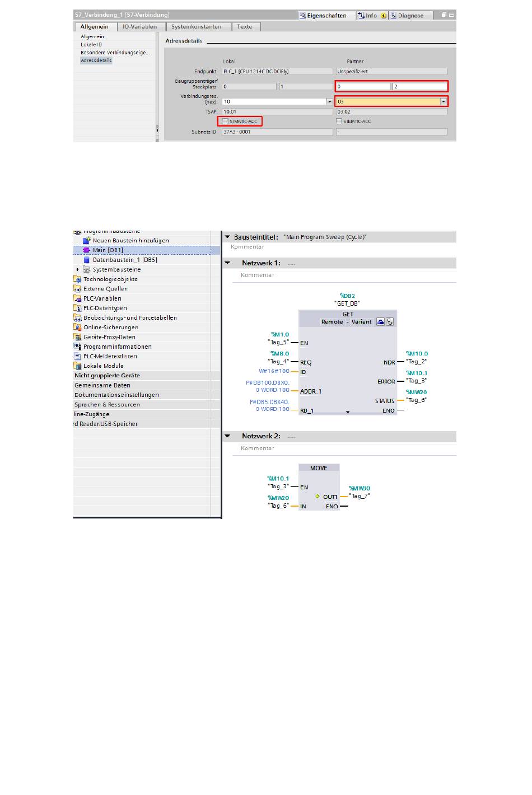Enable the local SIMATIC-ACC checkbox
Screen dimensions: 532x795
(225, 121)
